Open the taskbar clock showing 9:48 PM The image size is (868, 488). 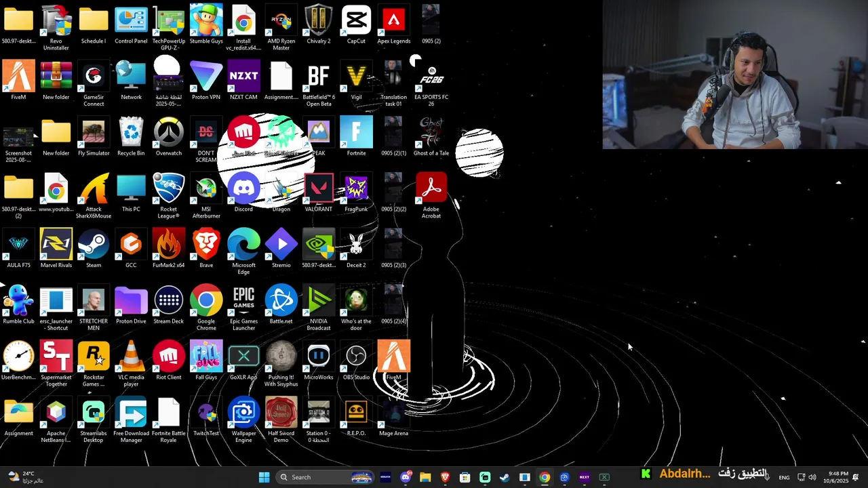(835, 477)
